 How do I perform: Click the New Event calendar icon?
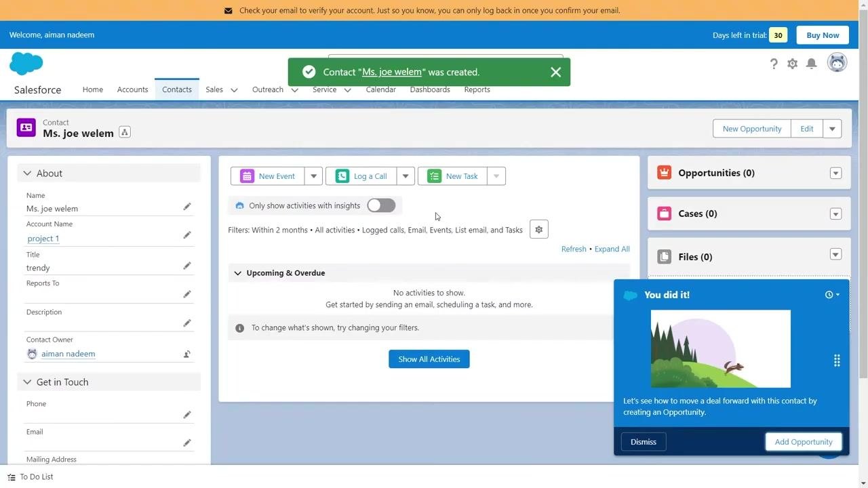pos(247,176)
